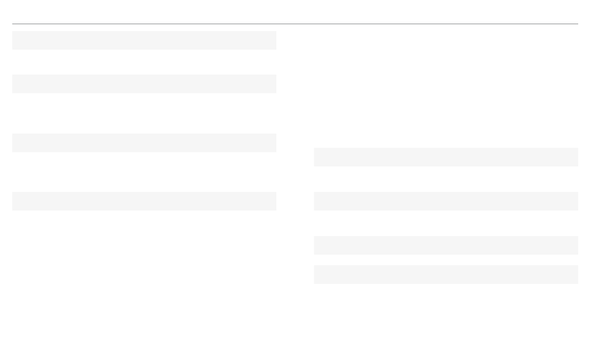Click the empty area below the left column bars
Image resolution: width=590 pixels, height=364 pixels.
pos(144,286)
